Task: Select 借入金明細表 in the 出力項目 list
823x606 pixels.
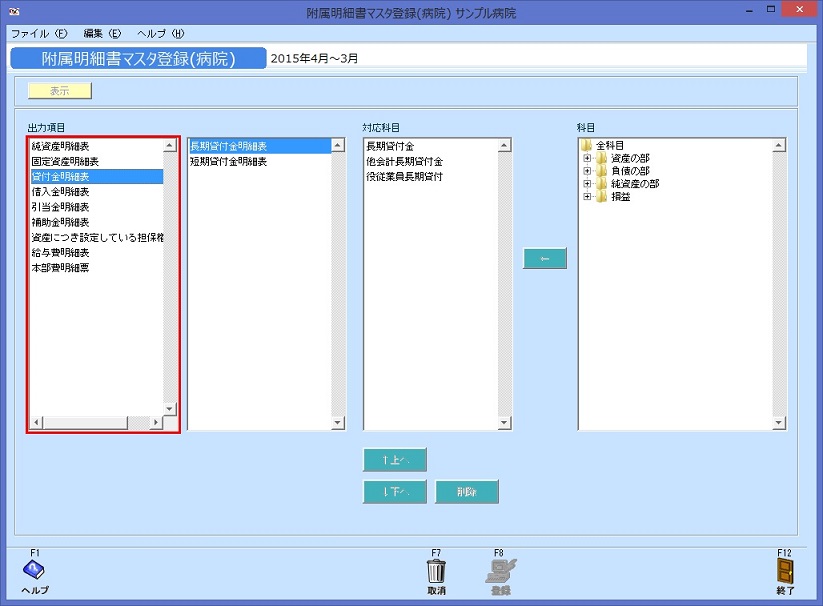Action: point(63,191)
